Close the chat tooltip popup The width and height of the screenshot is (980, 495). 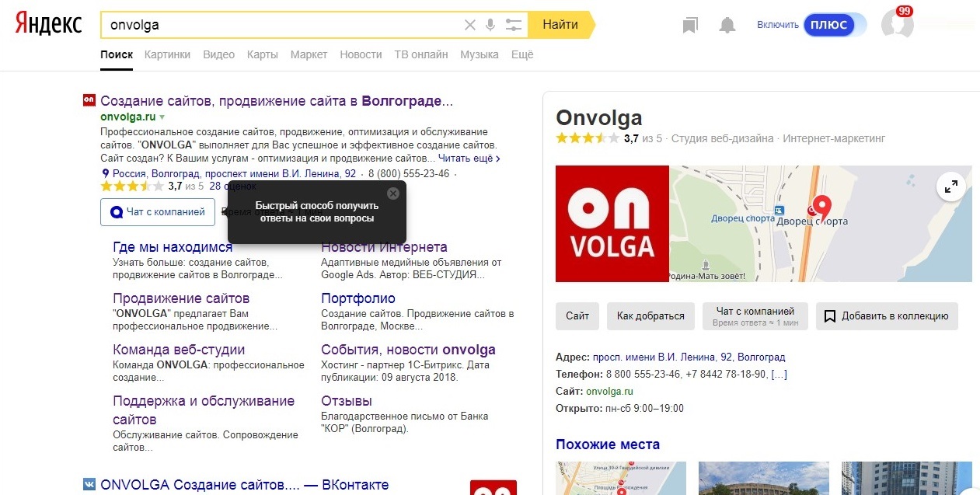pos(393,193)
